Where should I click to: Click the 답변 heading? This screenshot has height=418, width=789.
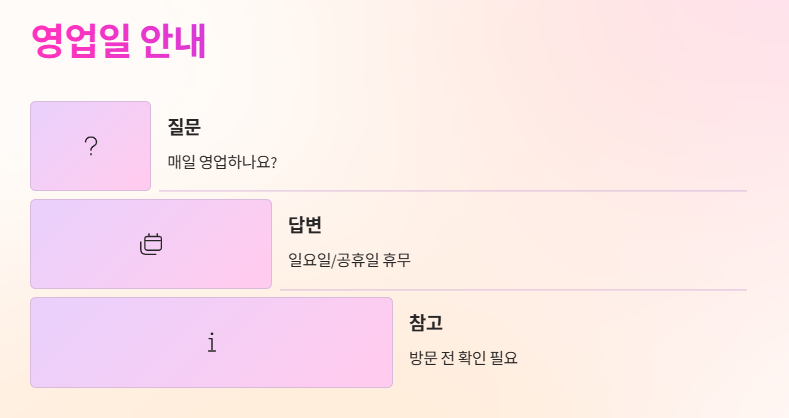(305, 224)
